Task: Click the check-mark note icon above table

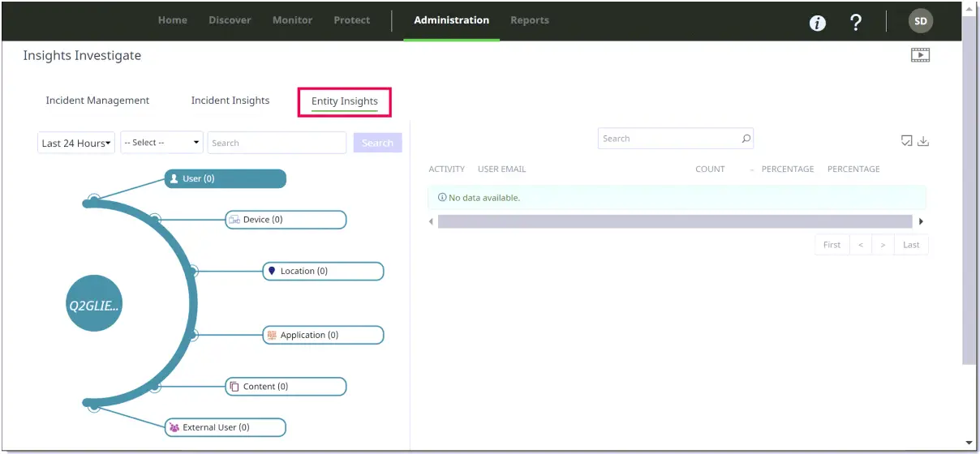Action: pyautogui.click(x=907, y=141)
